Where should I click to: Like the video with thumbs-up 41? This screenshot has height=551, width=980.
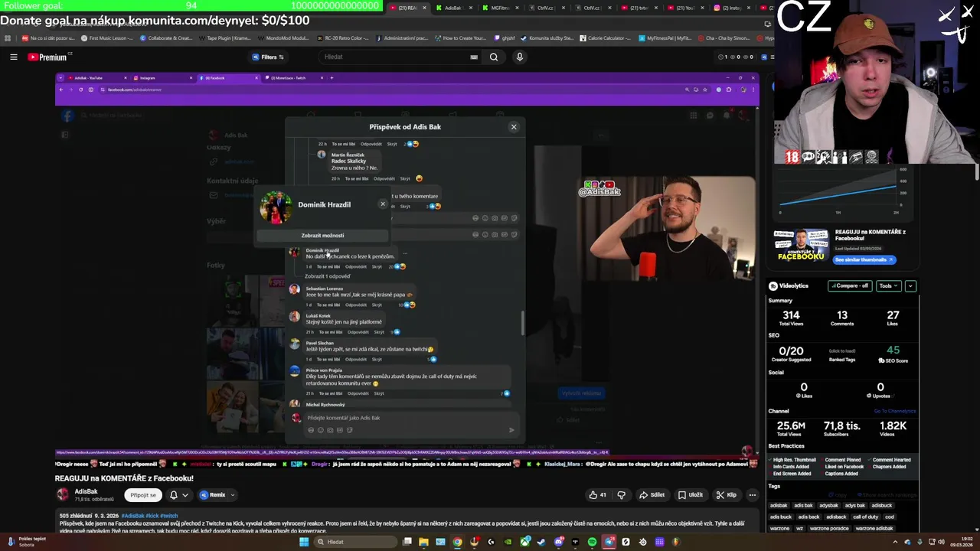click(x=597, y=495)
